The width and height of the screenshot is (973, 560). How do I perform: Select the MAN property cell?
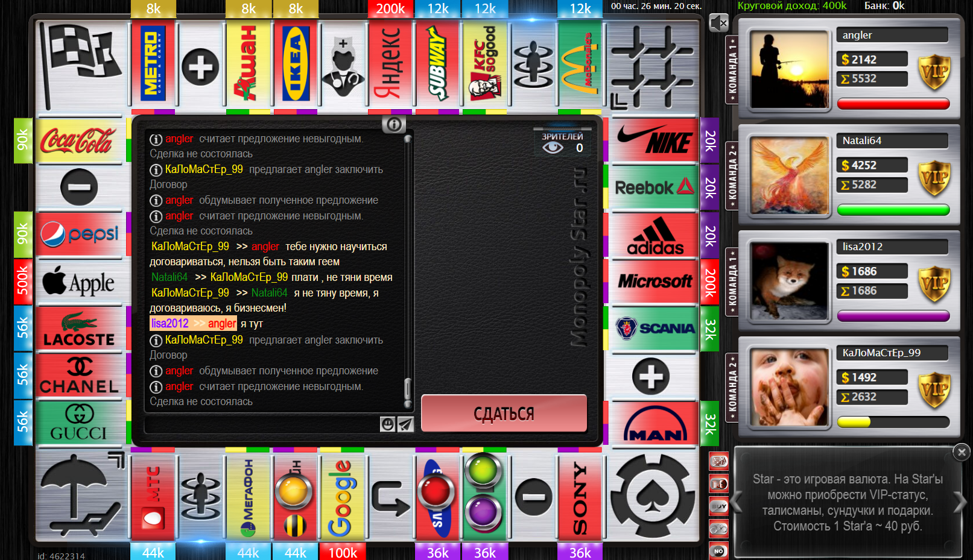[x=654, y=424]
